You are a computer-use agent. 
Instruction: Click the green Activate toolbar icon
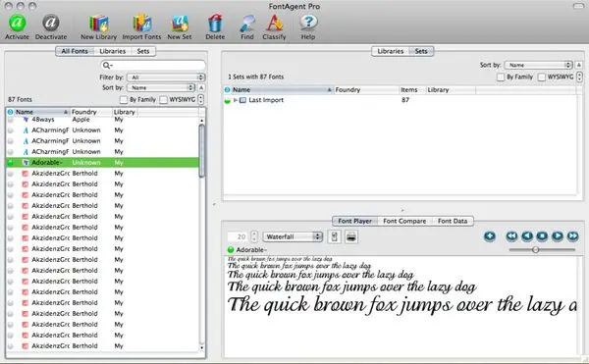[x=18, y=23]
